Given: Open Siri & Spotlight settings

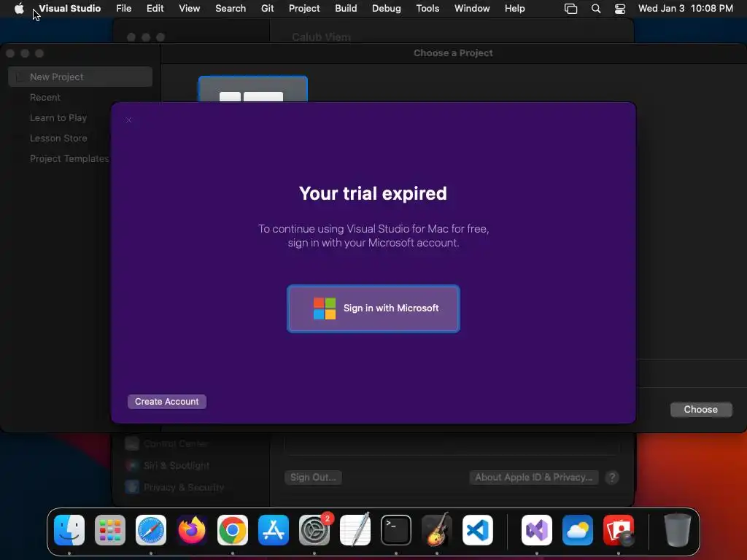Looking at the screenshot, I should point(177,465).
